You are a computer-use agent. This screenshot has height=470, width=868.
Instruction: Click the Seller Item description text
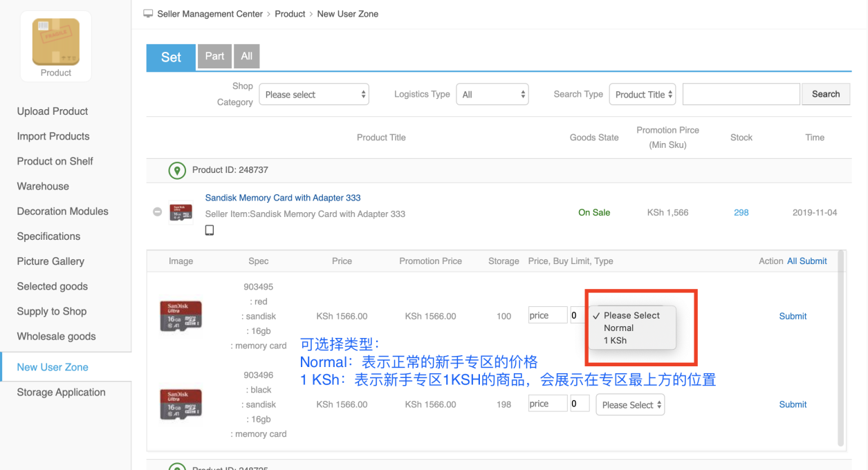point(305,214)
